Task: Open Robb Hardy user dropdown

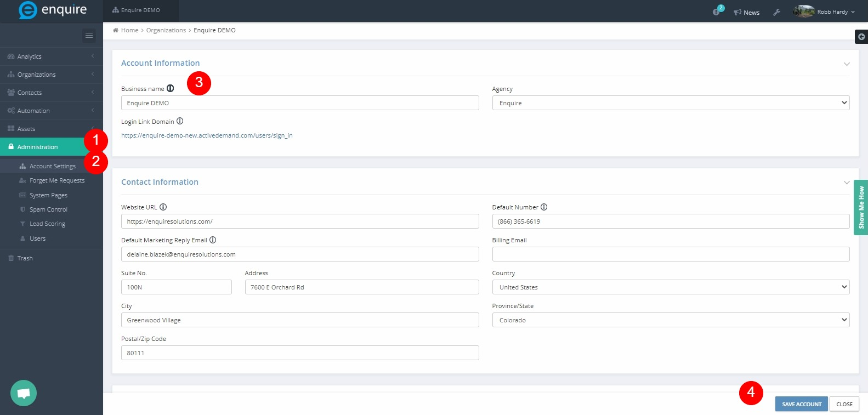Action: (836, 12)
